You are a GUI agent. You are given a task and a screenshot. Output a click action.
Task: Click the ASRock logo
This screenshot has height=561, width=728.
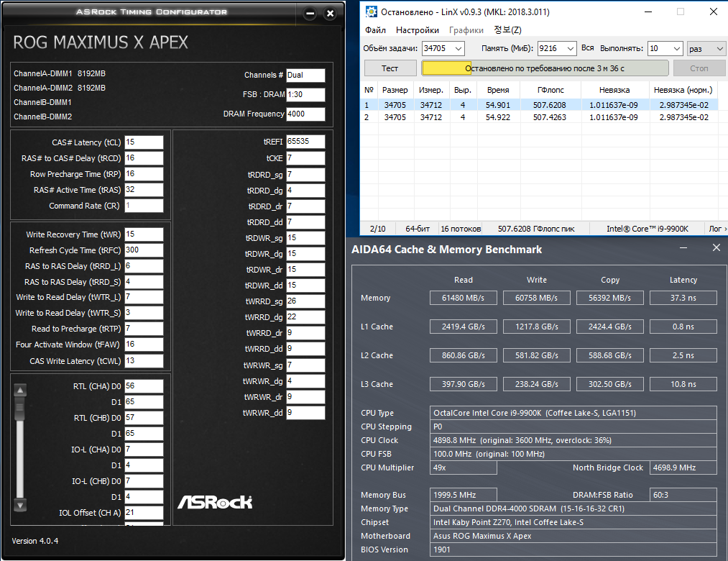215,502
